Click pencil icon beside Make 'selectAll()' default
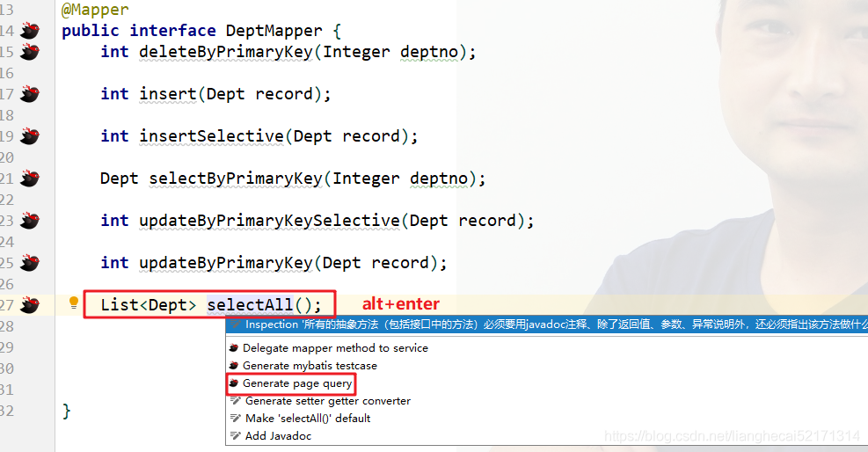Image resolution: width=868 pixels, height=452 pixels. (x=236, y=419)
